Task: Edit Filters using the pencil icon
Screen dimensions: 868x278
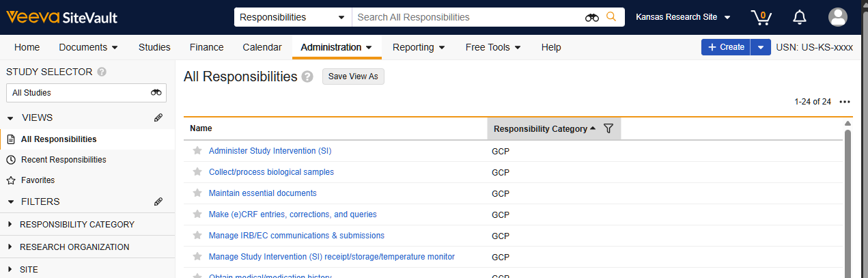Action: [158, 201]
